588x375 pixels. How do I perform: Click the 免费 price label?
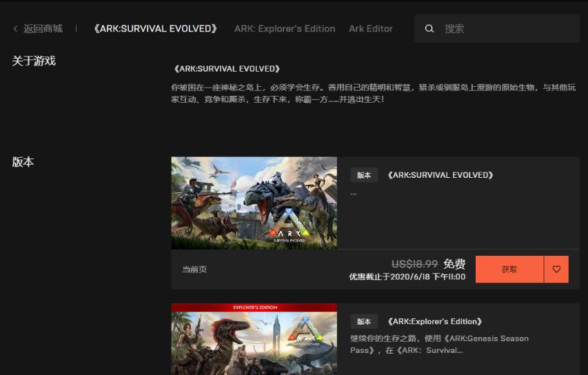(x=454, y=264)
